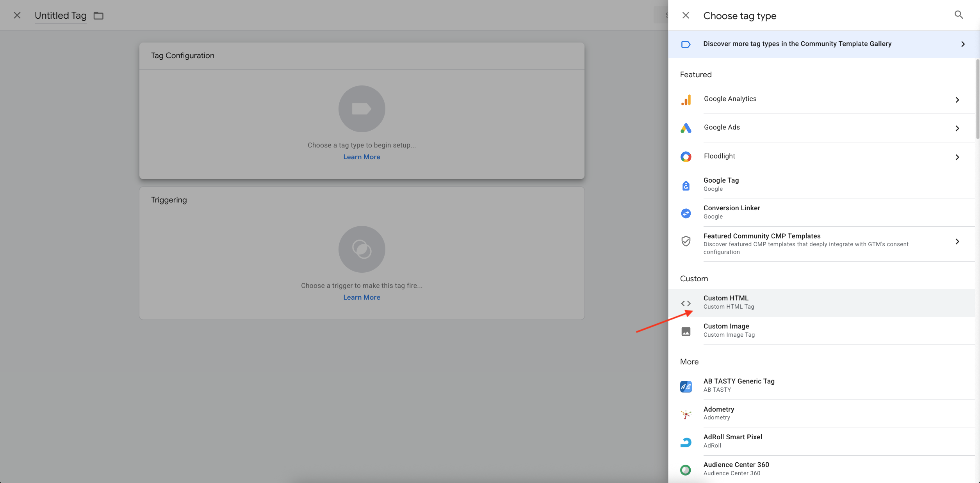Click the Floodlight ring icon
The width and height of the screenshot is (980, 483).
pyautogui.click(x=686, y=157)
